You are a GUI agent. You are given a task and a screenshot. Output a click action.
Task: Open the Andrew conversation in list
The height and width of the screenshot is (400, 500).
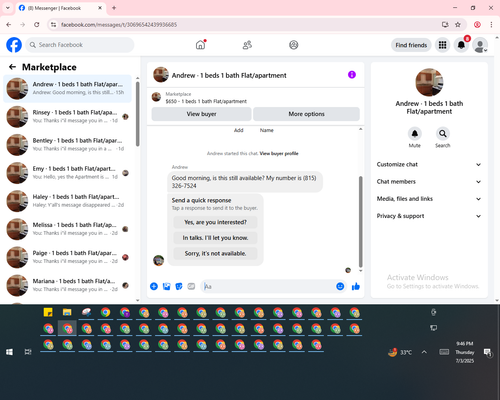(x=67, y=88)
